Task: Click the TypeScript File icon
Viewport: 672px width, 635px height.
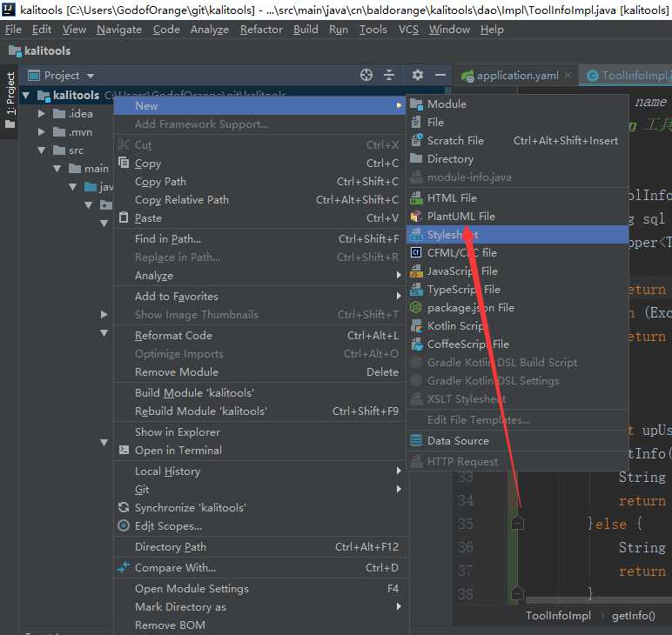Action: tap(416, 289)
